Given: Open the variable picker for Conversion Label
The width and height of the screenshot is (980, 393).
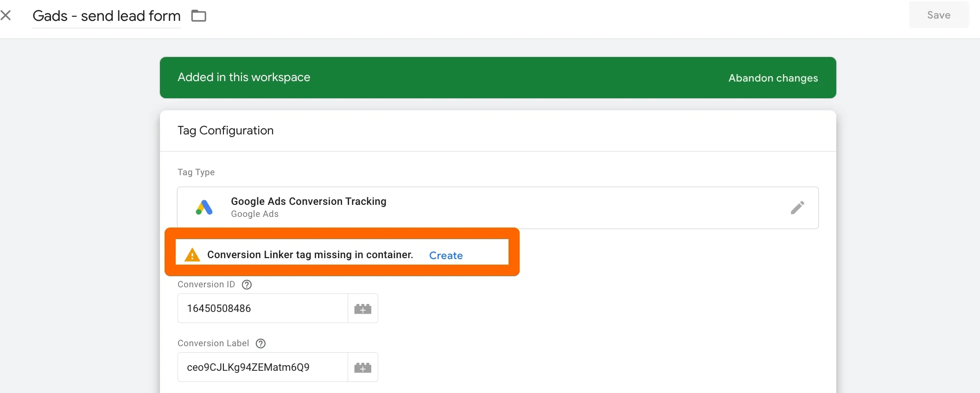Looking at the screenshot, I should 363,368.
